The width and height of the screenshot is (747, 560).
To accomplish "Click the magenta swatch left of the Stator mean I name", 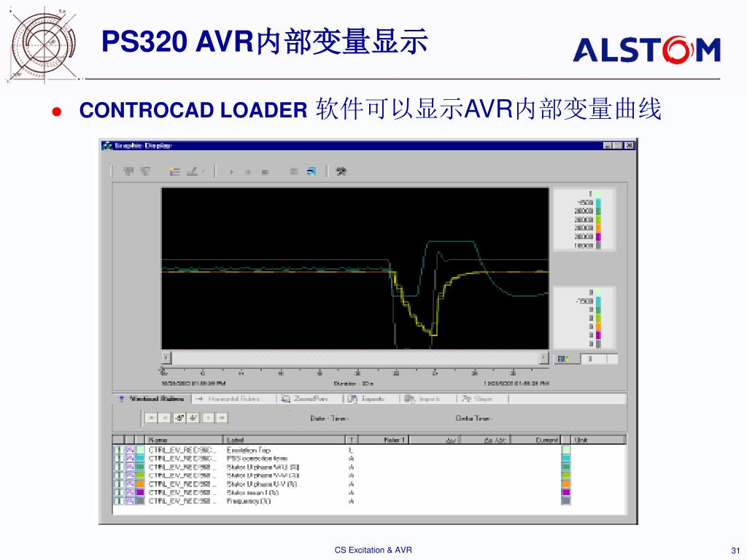I will click(140, 493).
